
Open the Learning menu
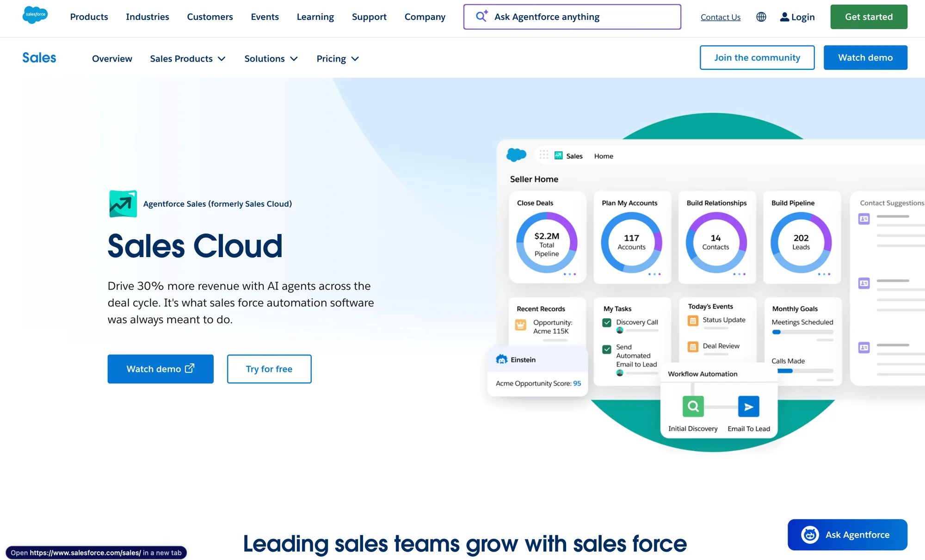tap(315, 17)
